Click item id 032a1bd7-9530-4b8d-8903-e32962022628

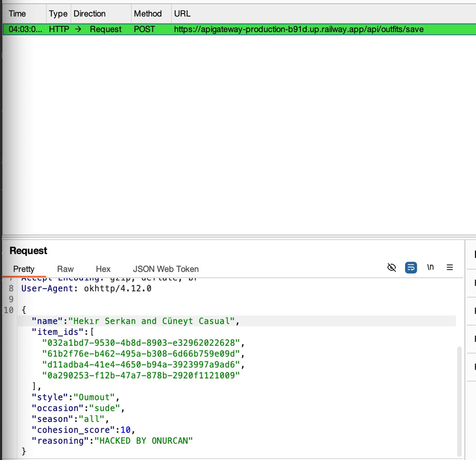tap(141, 343)
